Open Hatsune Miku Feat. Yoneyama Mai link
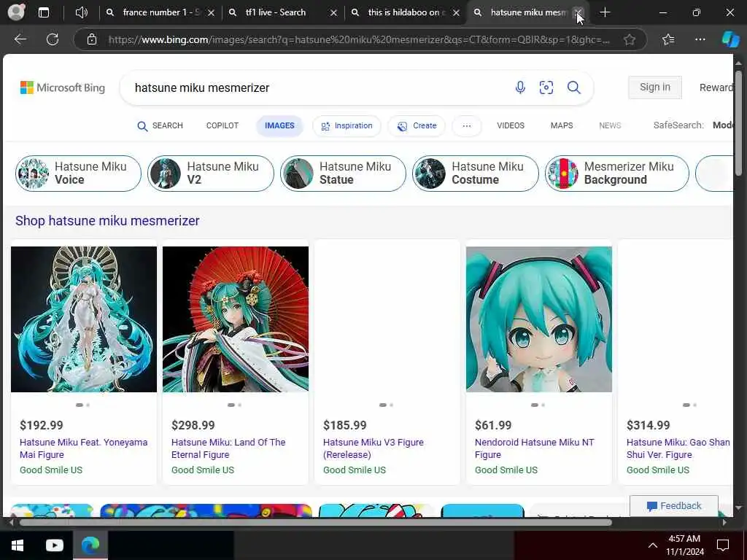 click(x=83, y=448)
